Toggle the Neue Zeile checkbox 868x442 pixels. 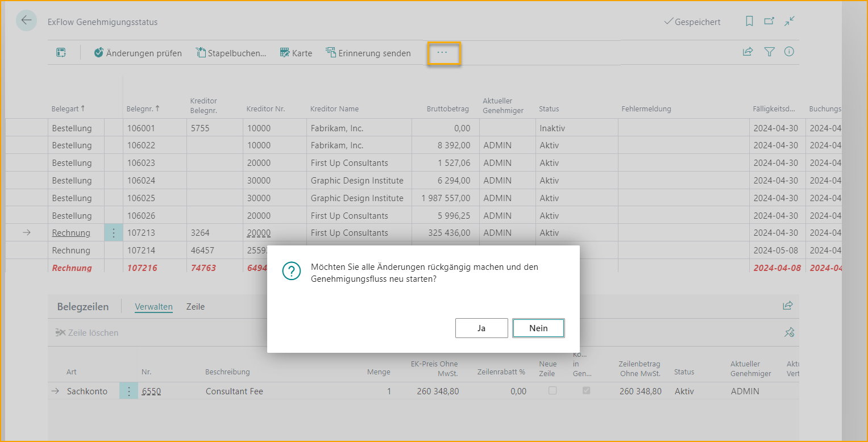[x=552, y=391]
